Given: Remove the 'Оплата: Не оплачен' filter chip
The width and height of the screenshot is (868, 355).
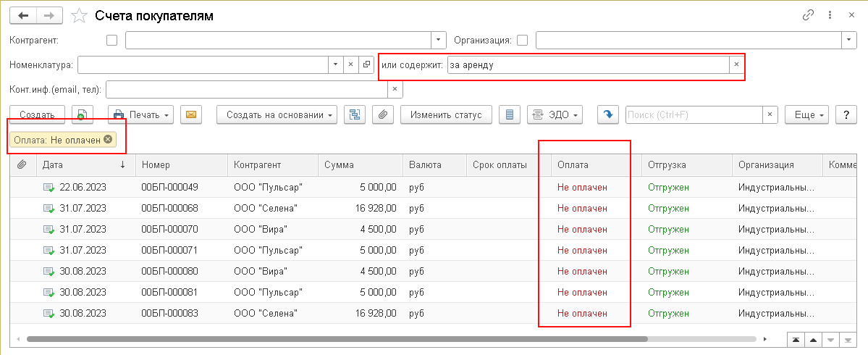Looking at the screenshot, I should point(107,140).
